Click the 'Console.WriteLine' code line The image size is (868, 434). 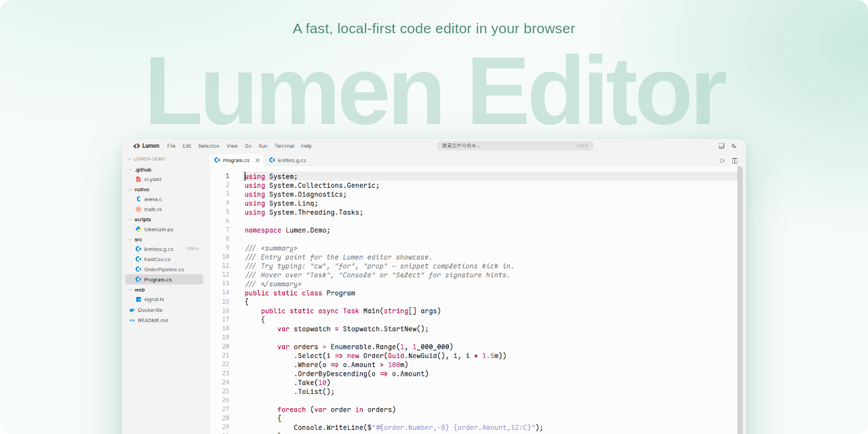click(x=418, y=427)
